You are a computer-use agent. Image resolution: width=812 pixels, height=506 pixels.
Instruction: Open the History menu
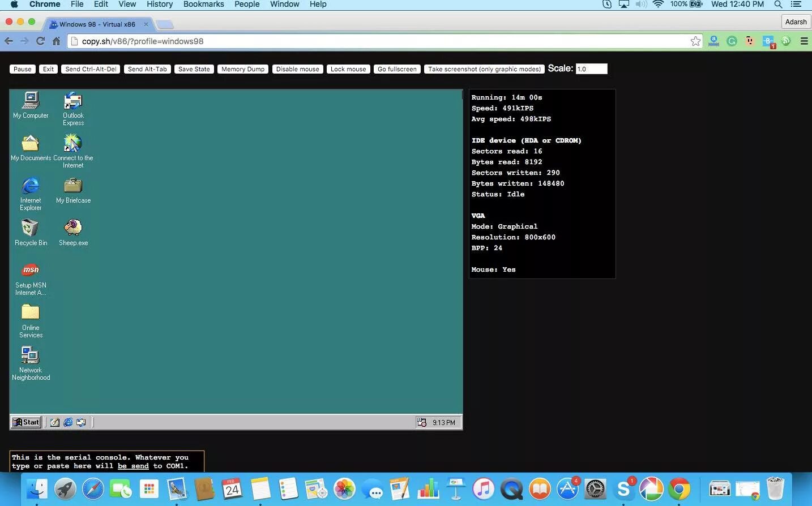(x=160, y=4)
